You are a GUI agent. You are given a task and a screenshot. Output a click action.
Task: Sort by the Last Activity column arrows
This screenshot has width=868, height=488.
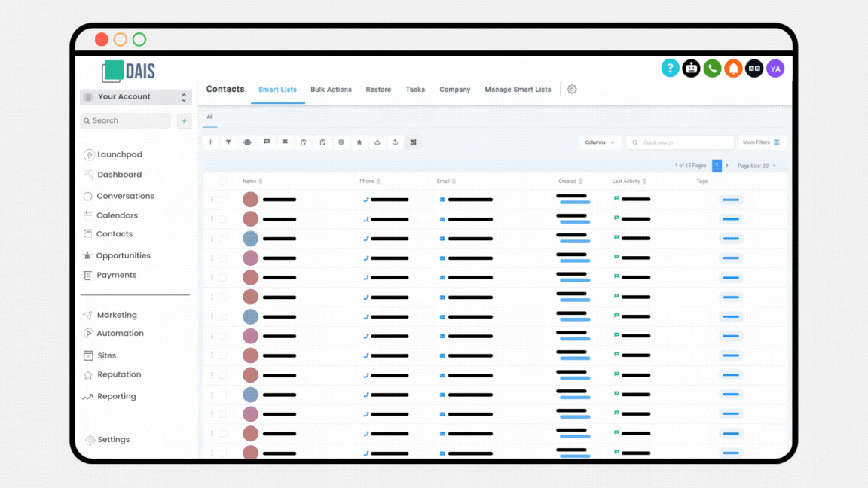pyautogui.click(x=644, y=181)
